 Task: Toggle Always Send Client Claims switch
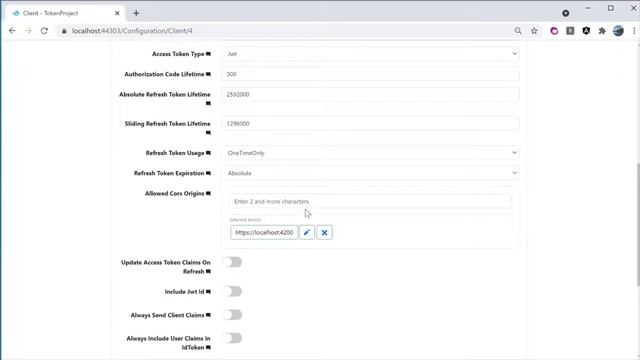232,315
